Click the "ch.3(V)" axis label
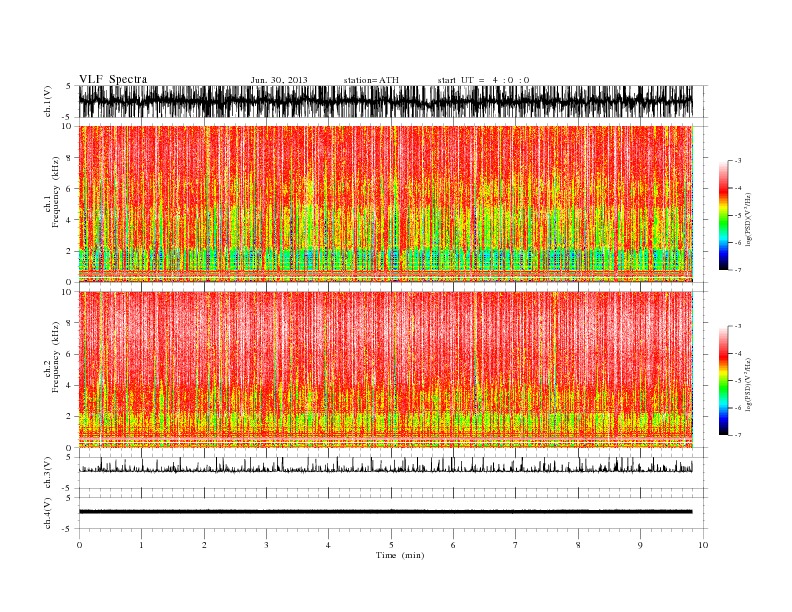 47,473
